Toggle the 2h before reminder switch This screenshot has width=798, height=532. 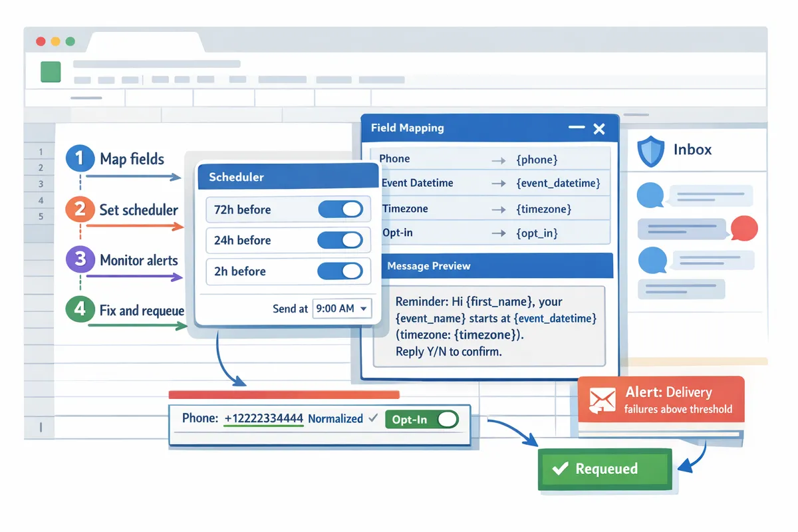[340, 271]
